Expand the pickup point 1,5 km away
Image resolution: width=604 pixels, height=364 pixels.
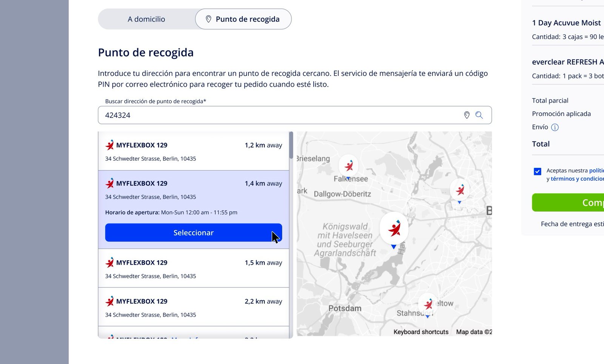(x=194, y=269)
